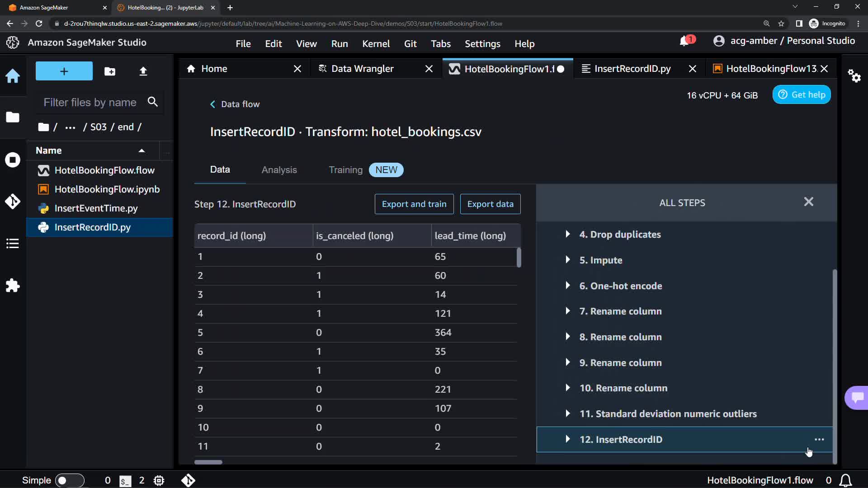Close the ALL STEPS panel
This screenshot has width=868, height=488.
tap(808, 202)
